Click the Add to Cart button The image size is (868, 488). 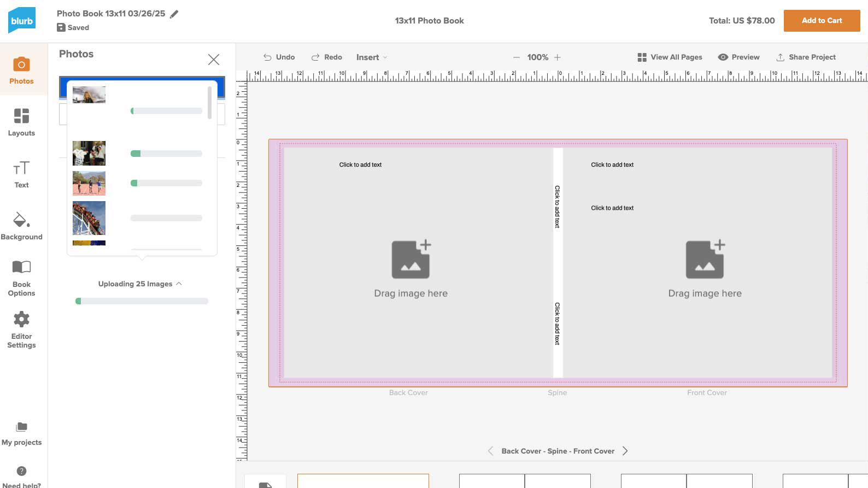click(x=822, y=21)
